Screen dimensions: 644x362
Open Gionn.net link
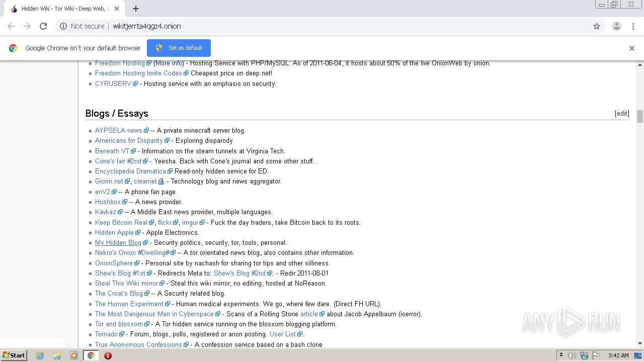pos(109,182)
